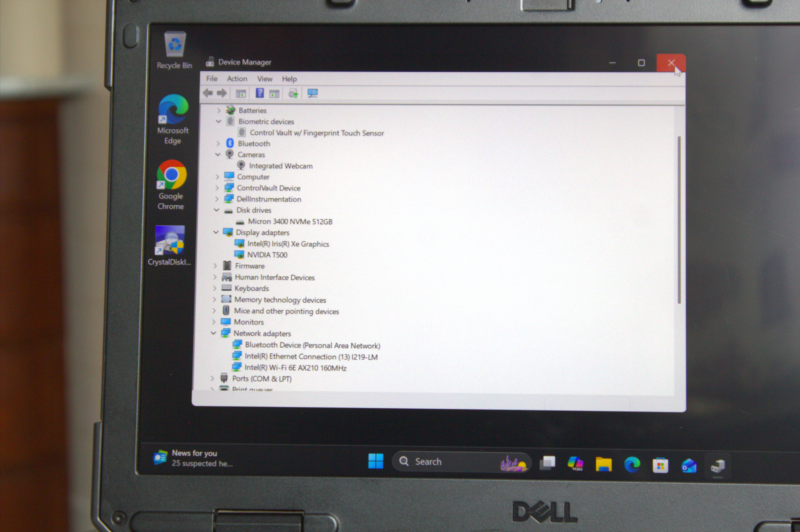Click the monitor icon at toolbar's right end

[x=312, y=93]
